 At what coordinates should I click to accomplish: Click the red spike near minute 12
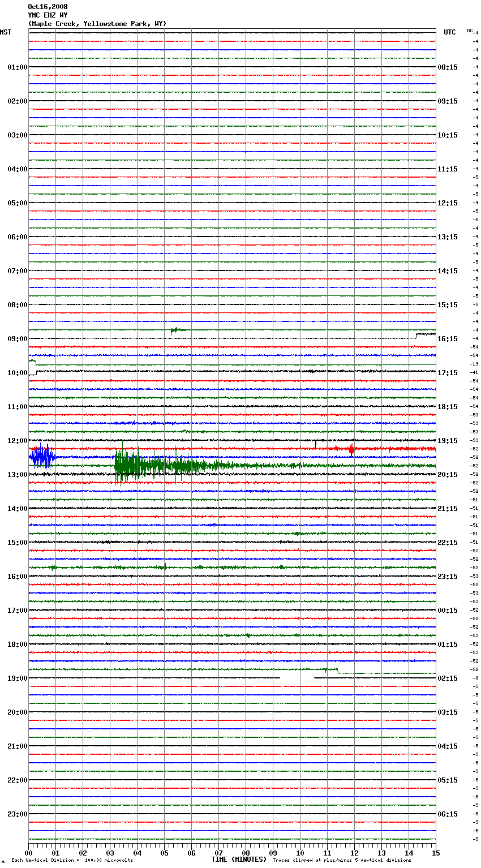(x=351, y=450)
